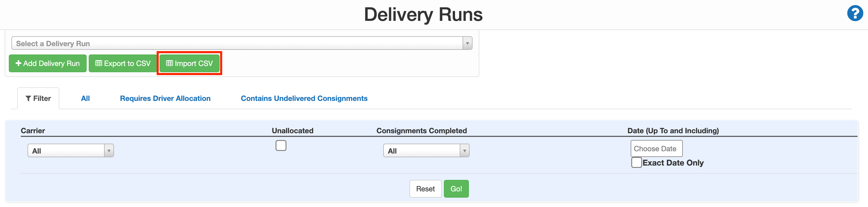868x207 pixels.
Task: Click the Reset button
Action: pos(425,188)
